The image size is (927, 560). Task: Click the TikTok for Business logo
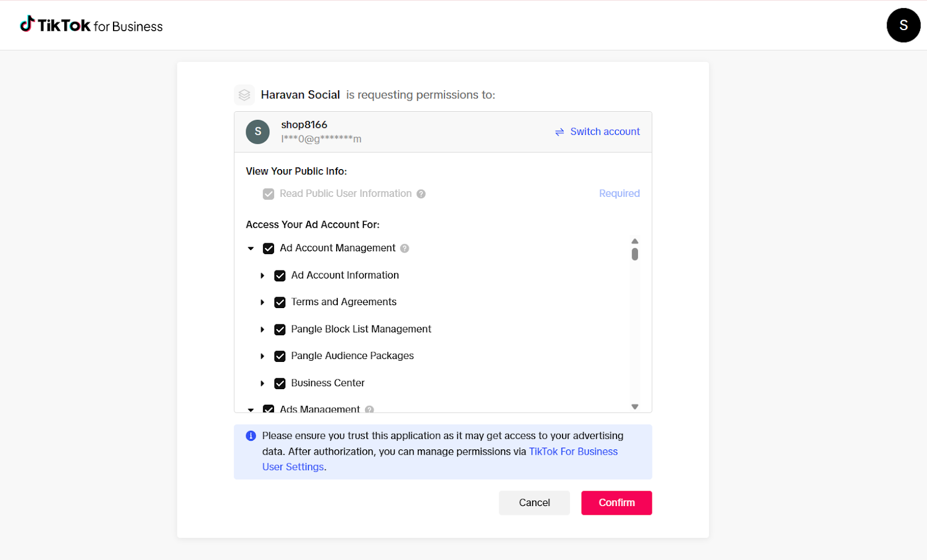[x=92, y=25]
